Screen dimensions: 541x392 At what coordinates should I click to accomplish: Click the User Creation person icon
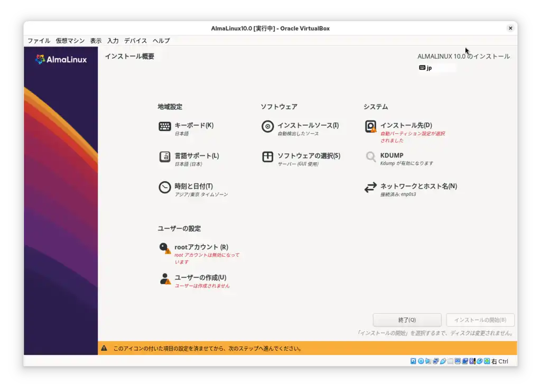pyautogui.click(x=165, y=279)
